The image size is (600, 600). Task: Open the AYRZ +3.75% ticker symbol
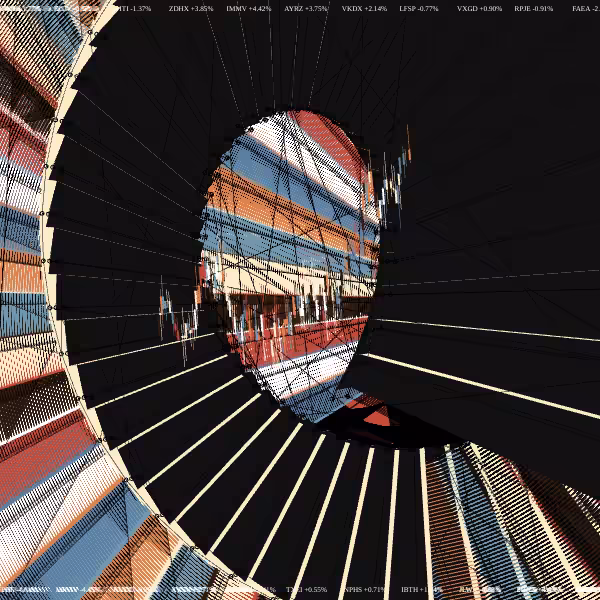pos(305,8)
